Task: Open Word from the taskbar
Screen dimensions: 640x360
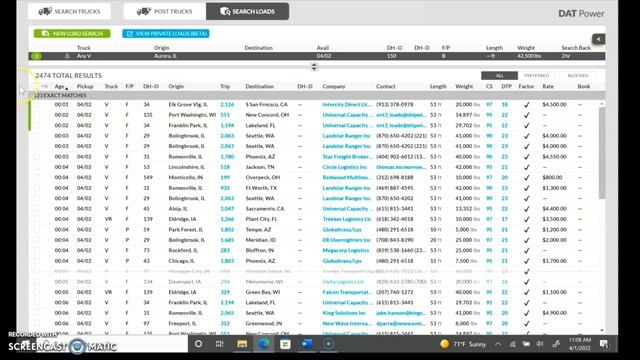Action: tap(307, 344)
